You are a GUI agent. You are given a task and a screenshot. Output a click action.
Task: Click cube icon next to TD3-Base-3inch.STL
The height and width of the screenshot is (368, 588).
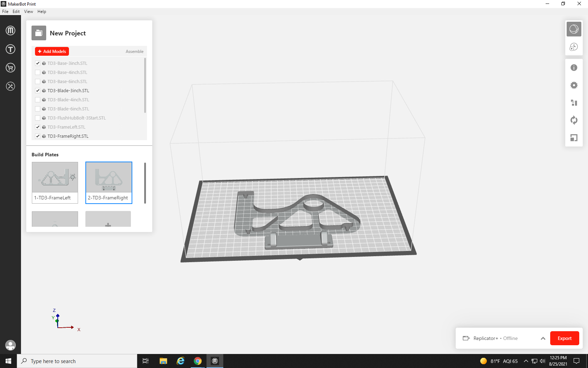pyautogui.click(x=44, y=63)
